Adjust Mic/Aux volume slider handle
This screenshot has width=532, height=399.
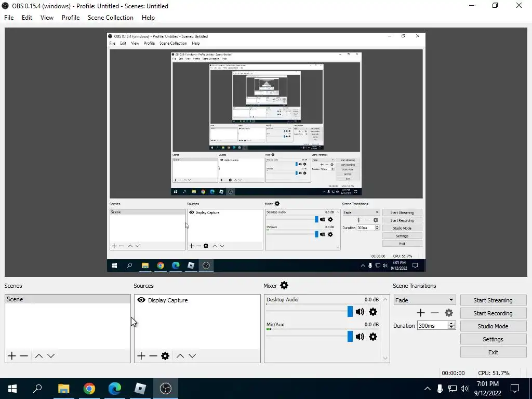(350, 337)
